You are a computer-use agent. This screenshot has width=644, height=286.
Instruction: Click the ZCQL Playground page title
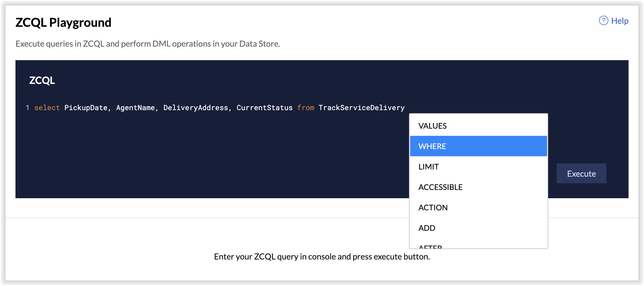tap(63, 22)
